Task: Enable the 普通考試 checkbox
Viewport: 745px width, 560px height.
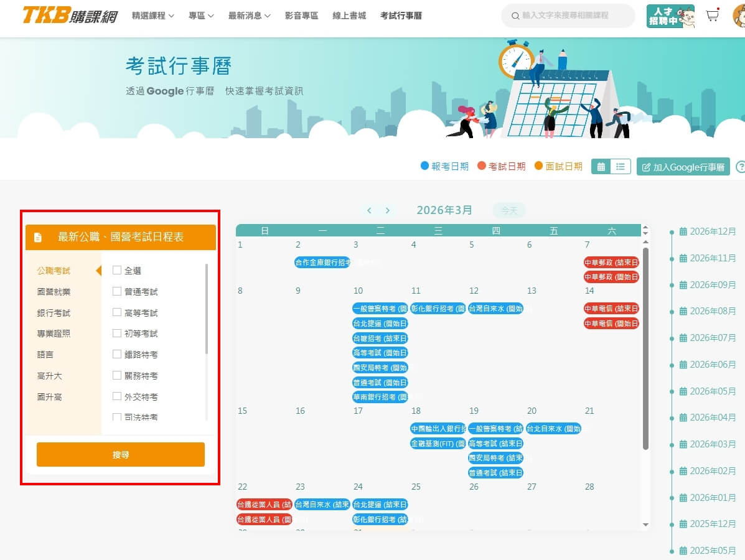Action: (117, 291)
